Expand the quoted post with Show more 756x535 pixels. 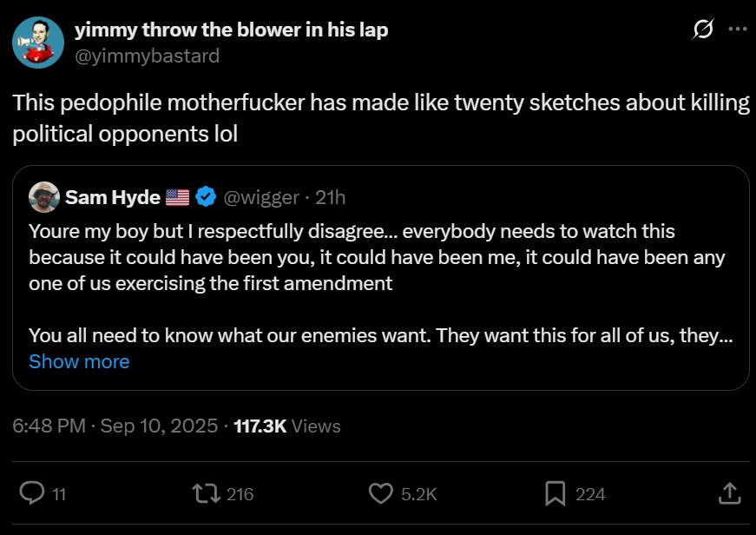click(x=79, y=361)
